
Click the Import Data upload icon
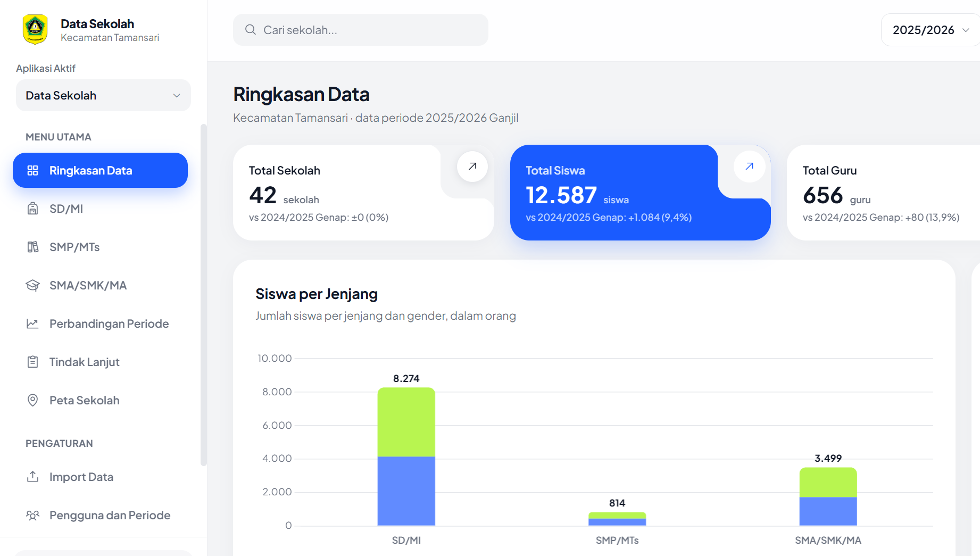tap(33, 477)
